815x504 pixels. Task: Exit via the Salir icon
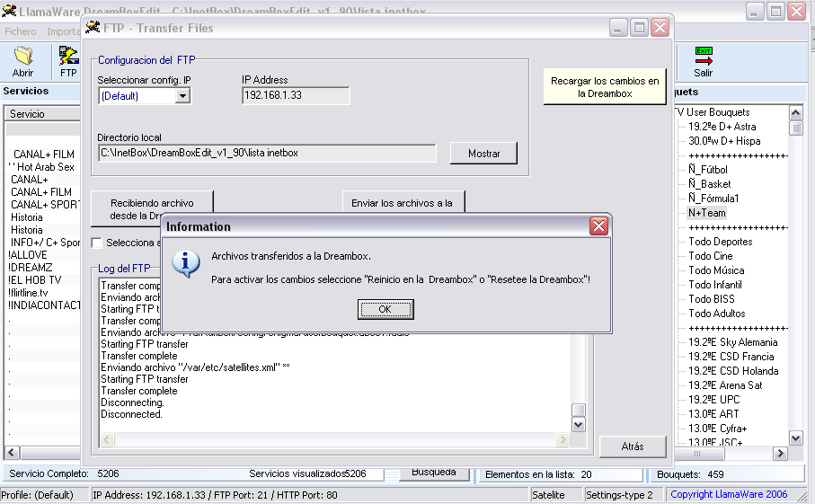[x=704, y=62]
